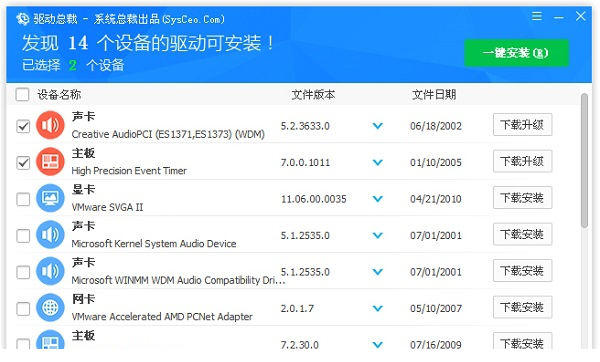Click the 设备名称 column header
The height and width of the screenshot is (362, 600).
[x=59, y=95]
